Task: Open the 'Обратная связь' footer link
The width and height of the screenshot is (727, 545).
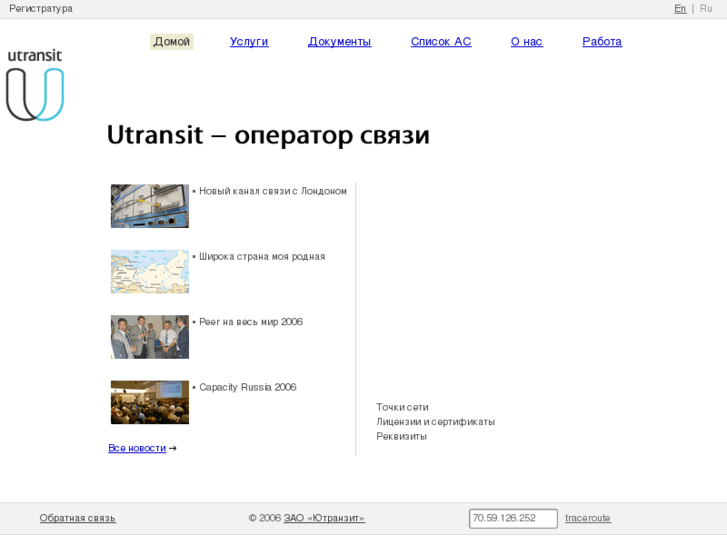Action: coord(77,518)
